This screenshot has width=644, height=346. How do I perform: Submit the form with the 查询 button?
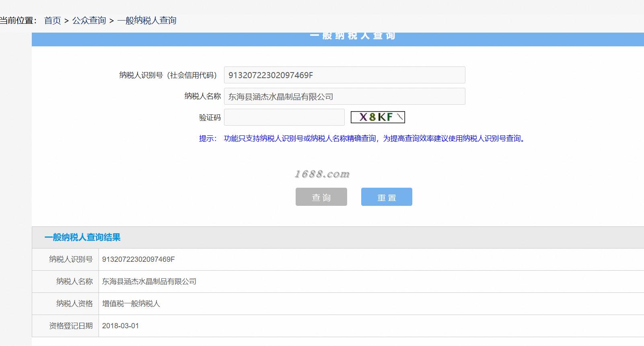tap(321, 197)
